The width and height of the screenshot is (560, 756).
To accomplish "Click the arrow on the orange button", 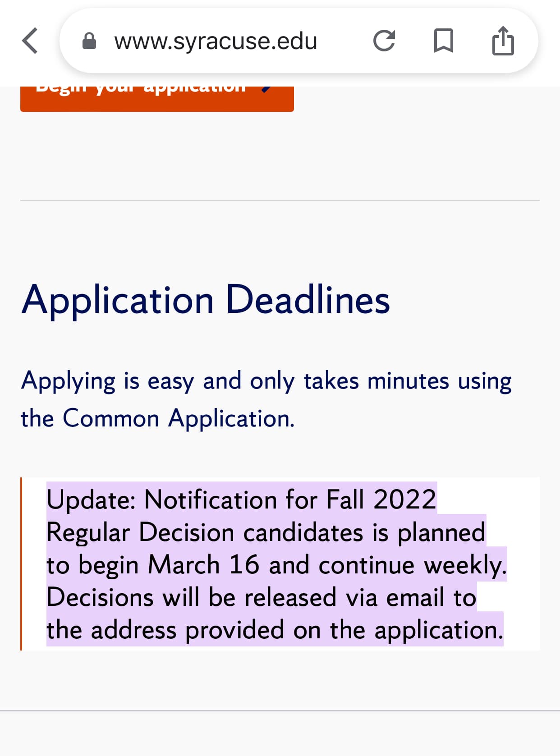I will click(267, 89).
